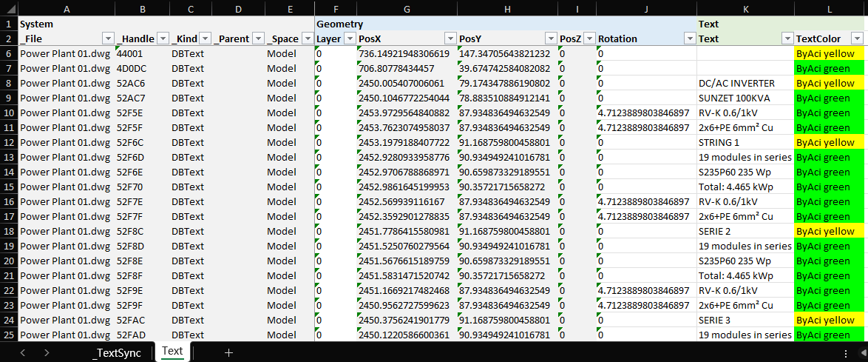This screenshot has height=362, width=868.
Task: Open the _Kind column filter dropdown
Action: click(204, 38)
